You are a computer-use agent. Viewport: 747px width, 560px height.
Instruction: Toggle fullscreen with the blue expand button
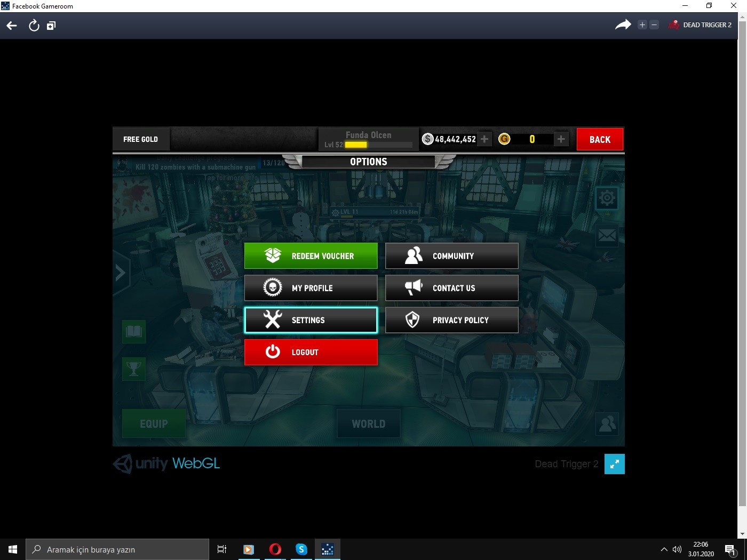[615, 464]
